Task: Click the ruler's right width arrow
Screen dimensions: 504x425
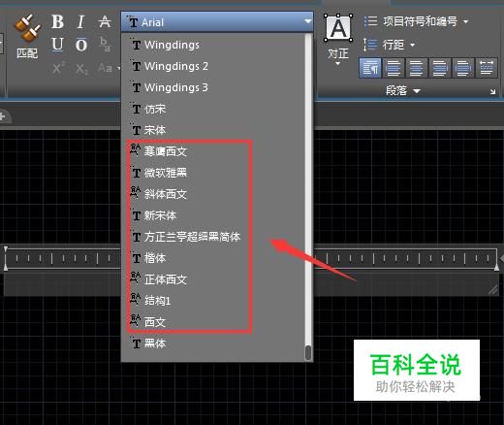Action: pos(501,258)
